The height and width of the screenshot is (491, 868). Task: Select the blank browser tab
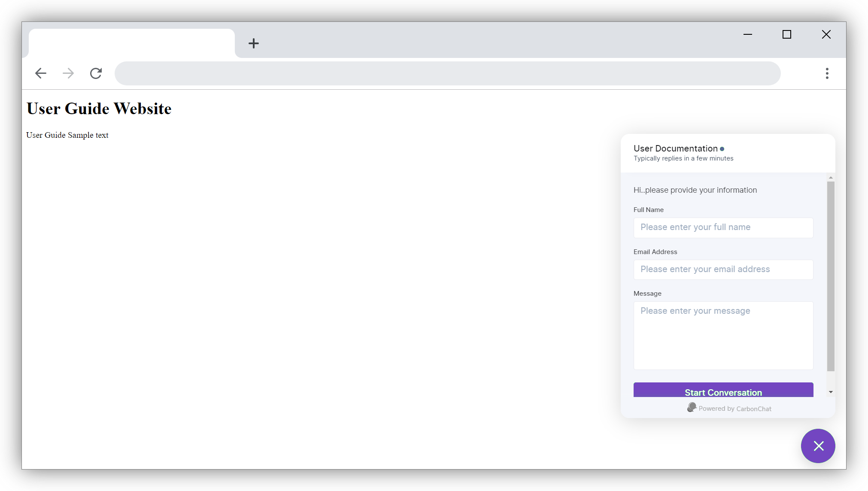tap(131, 43)
